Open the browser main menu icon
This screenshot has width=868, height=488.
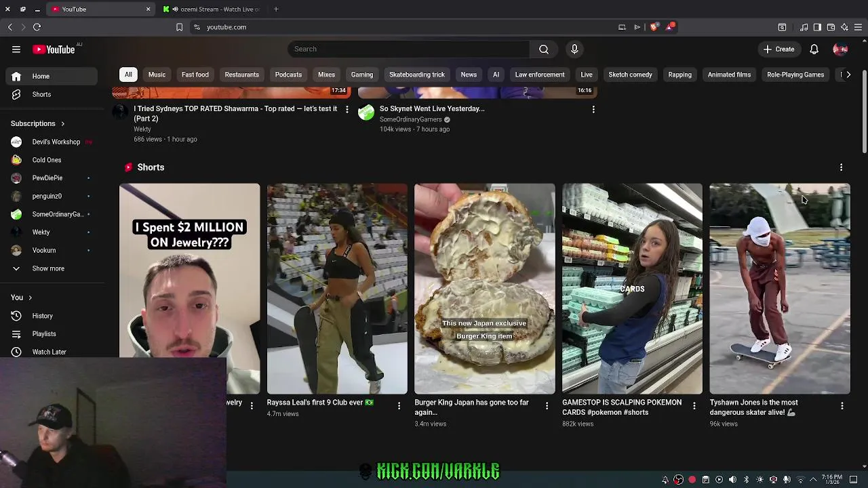(858, 27)
